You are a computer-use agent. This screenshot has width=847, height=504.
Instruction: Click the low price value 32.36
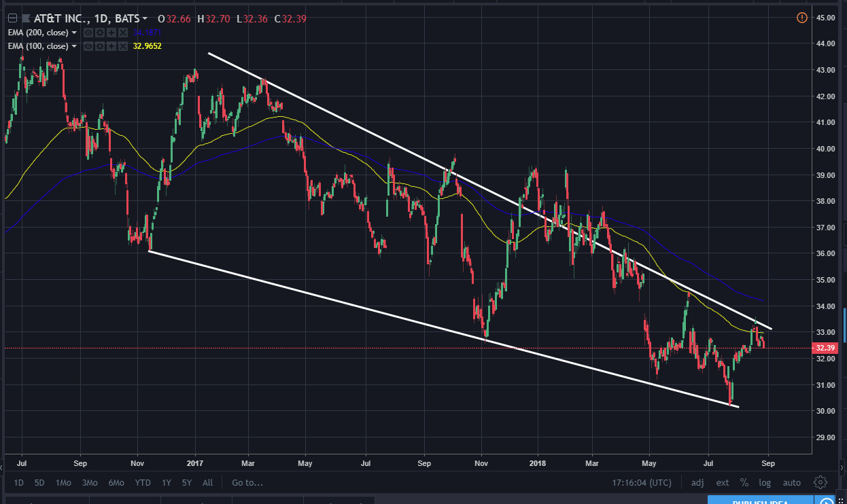point(255,18)
